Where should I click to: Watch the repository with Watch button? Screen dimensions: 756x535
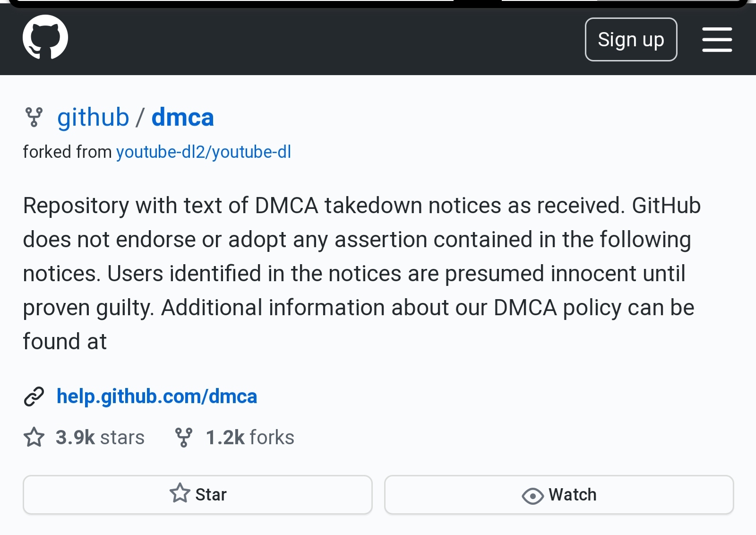(559, 495)
